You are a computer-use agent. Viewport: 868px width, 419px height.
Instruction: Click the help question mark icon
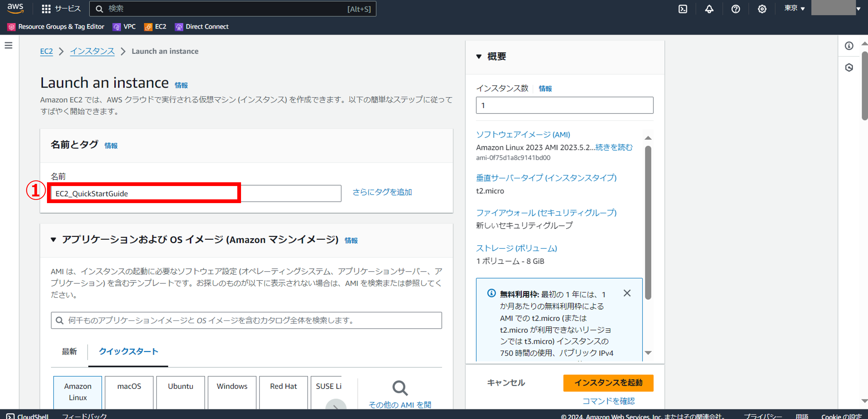click(736, 9)
